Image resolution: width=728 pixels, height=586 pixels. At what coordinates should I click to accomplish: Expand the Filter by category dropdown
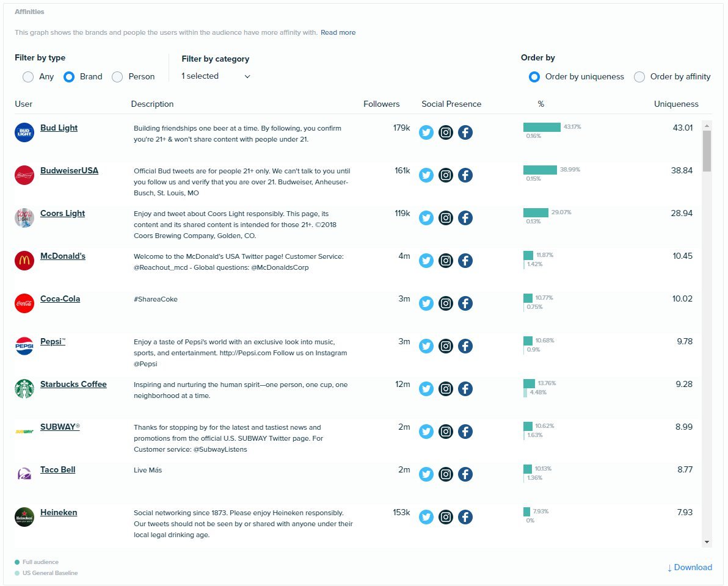coord(216,76)
